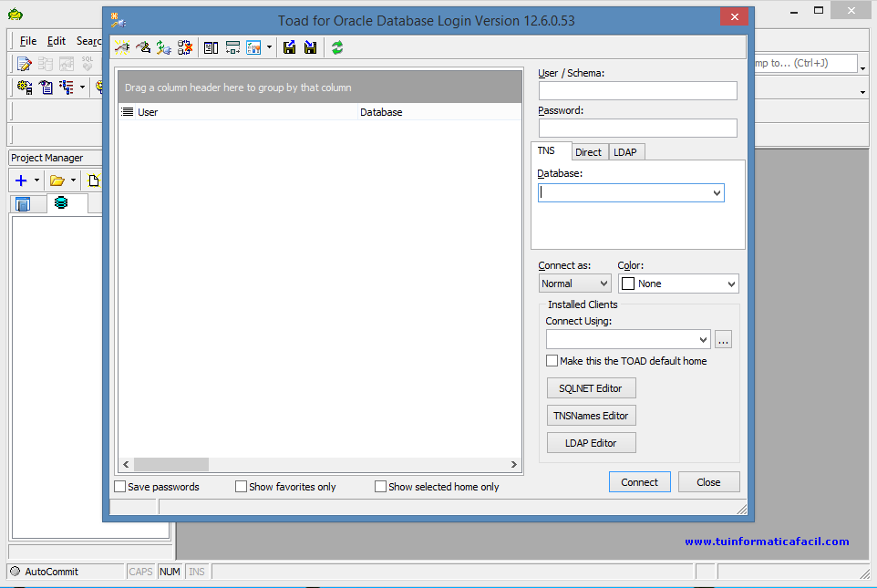
Task: Open the dropdown arrow beside the blue plus
Action: [x=36, y=181]
